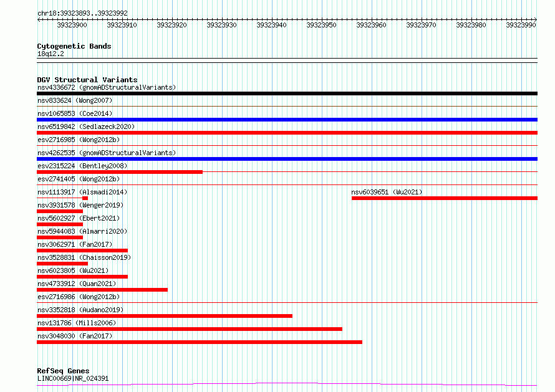Open the esv2741405 (Wong2012b) variant
This screenshot has height=392, width=555.
[x=79, y=179]
